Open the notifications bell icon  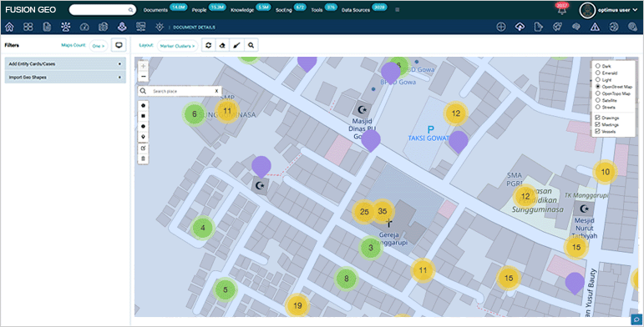click(x=562, y=11)
